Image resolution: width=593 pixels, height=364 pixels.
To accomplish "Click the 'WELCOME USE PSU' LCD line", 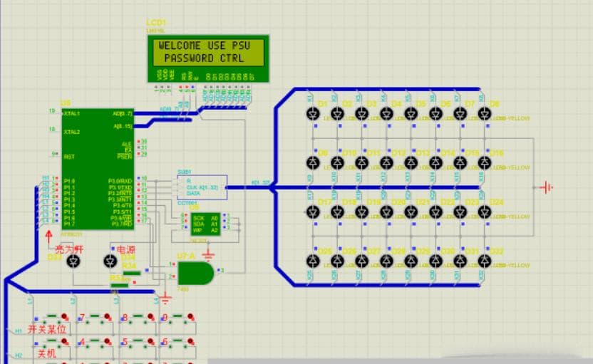I will [205, 46].
